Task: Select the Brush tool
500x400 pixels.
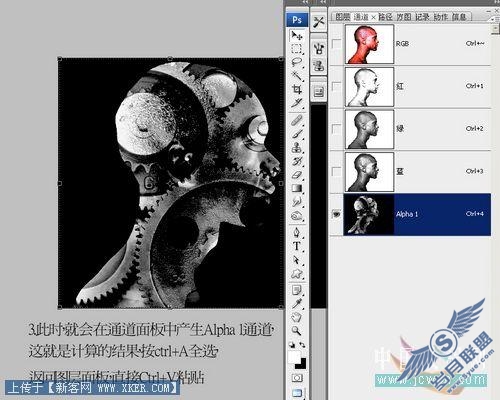Action: [296, 134]
